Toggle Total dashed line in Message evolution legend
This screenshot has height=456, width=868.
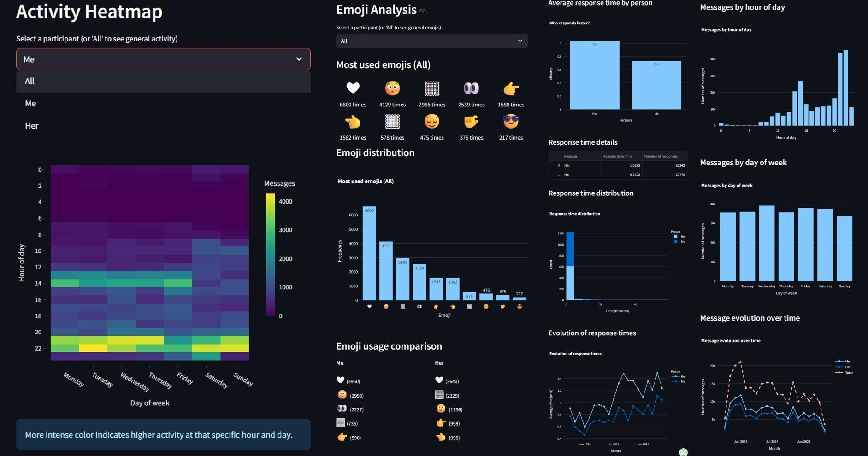(x=844, y=372)
